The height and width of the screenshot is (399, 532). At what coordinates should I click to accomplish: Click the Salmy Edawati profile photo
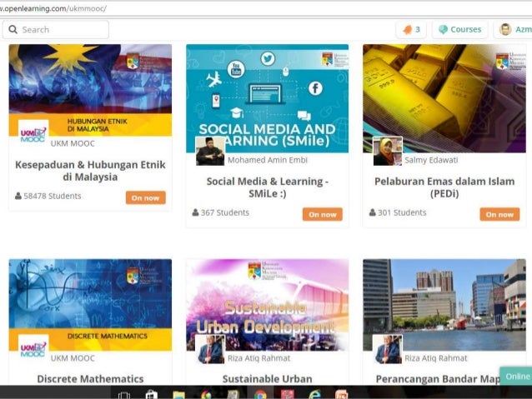[388, 152]
